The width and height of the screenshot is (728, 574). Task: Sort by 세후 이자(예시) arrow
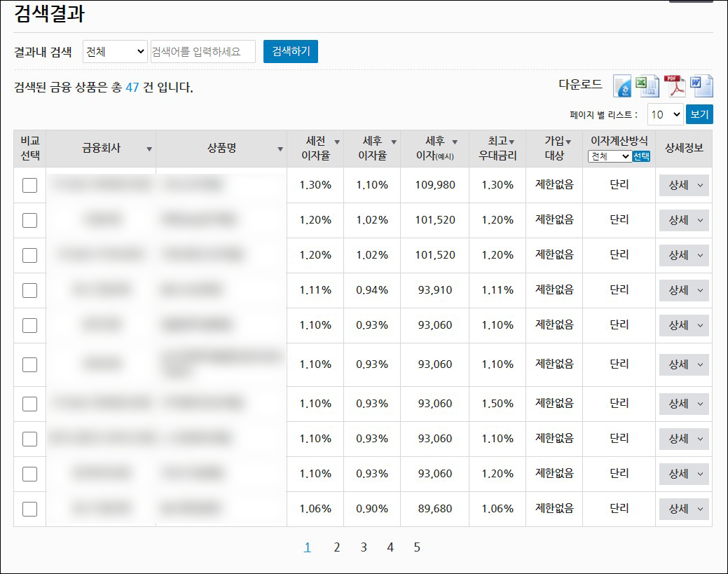click(455, 142)
